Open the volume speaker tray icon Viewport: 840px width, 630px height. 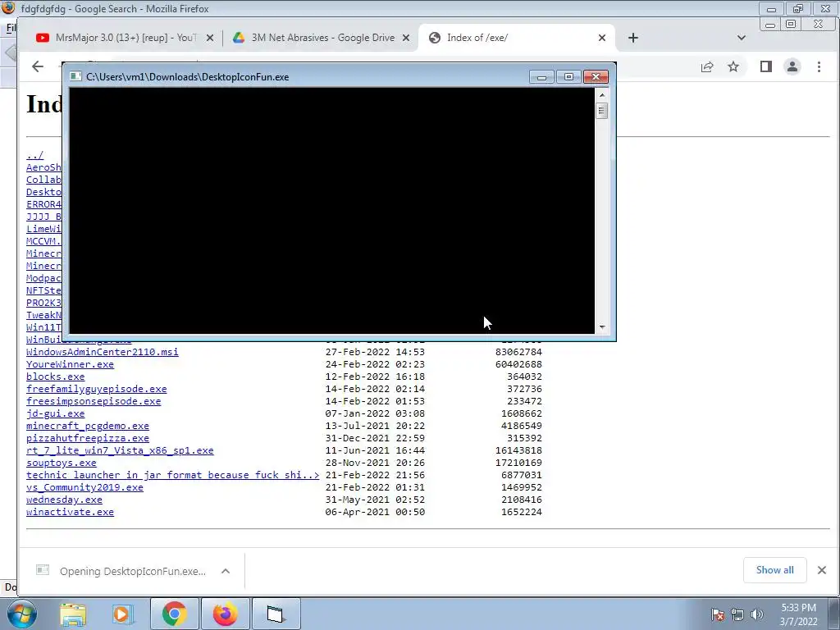757,614
